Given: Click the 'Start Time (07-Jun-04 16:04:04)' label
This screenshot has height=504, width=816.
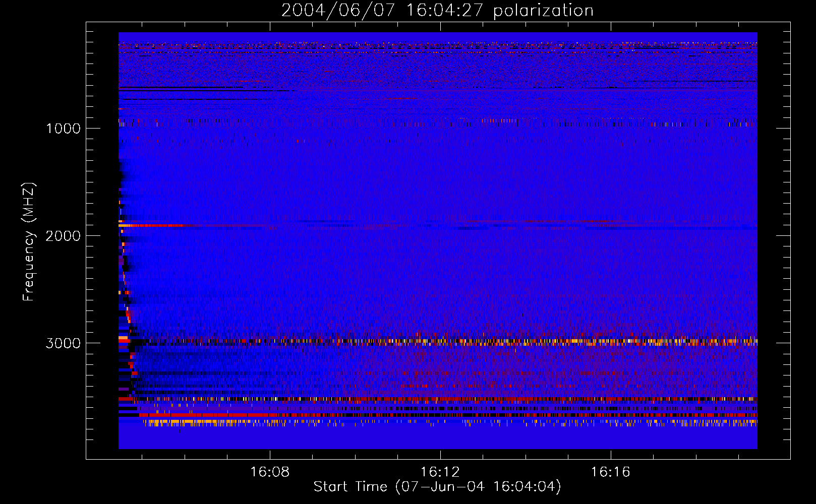Looking at the screenshot, I should (437, 486).
